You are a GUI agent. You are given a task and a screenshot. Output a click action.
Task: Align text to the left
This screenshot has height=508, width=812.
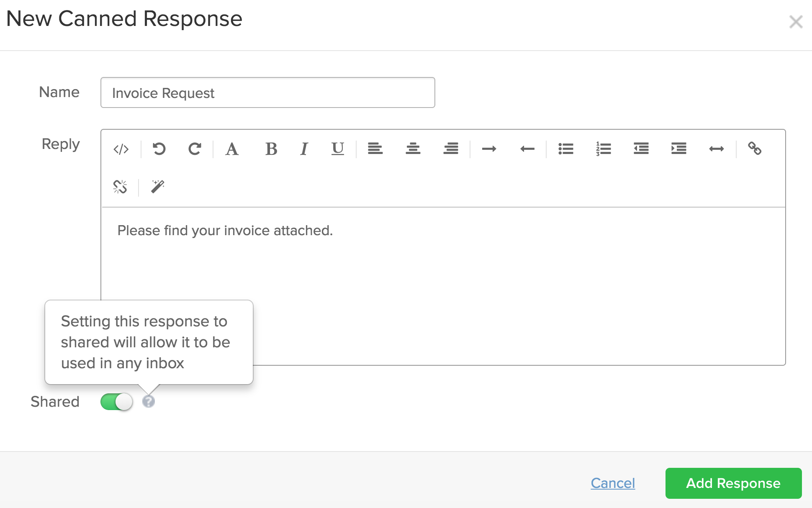(x=375, y=149)
